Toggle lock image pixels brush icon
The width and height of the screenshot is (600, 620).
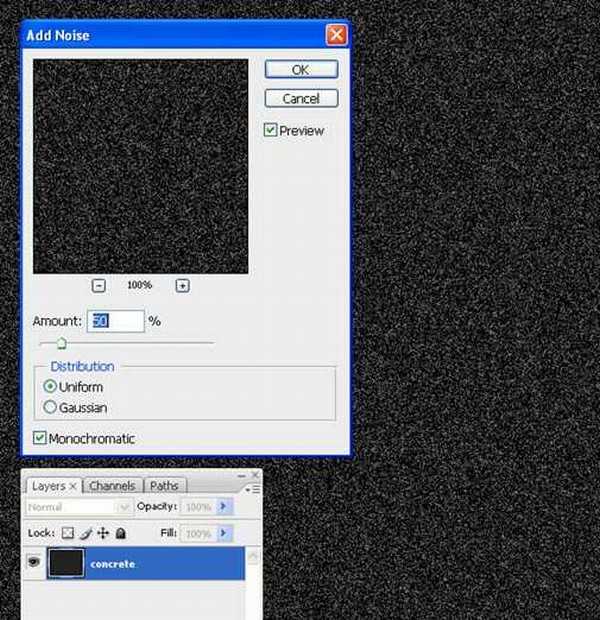click(86, 534)
